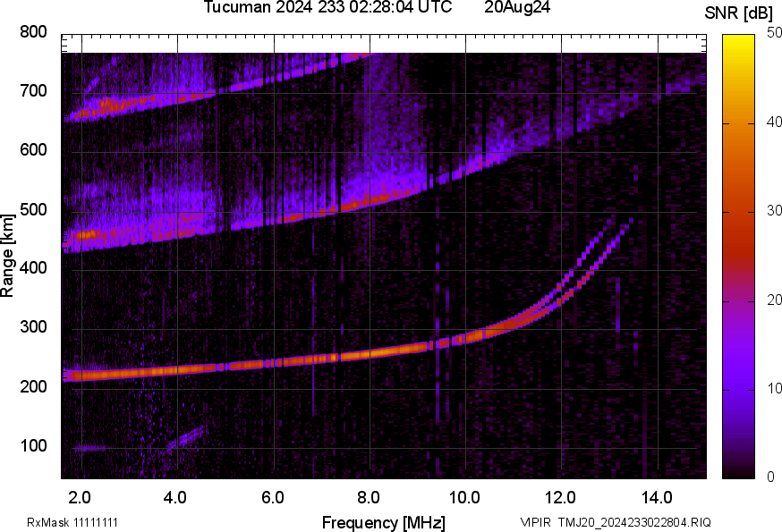Click the faint sporadic E trace near 100 km
The height and width of the screenshot is (532, 782).
[x=89, y=448]
